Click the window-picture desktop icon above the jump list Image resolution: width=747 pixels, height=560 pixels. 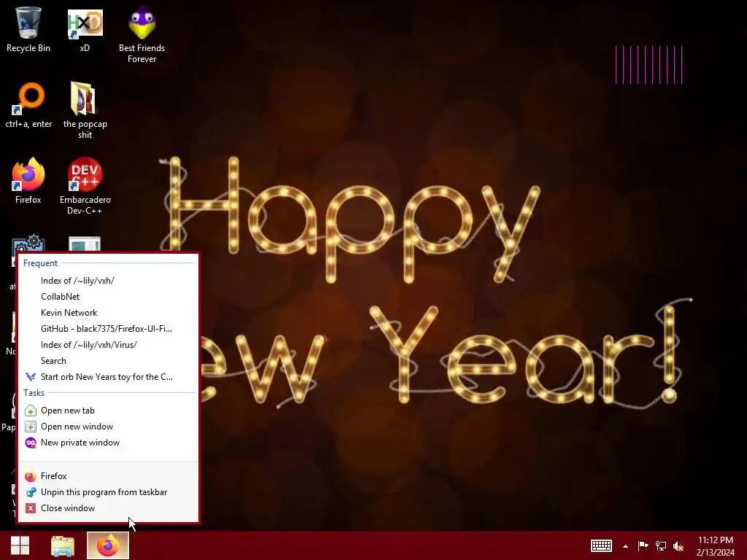pos(85,244)
